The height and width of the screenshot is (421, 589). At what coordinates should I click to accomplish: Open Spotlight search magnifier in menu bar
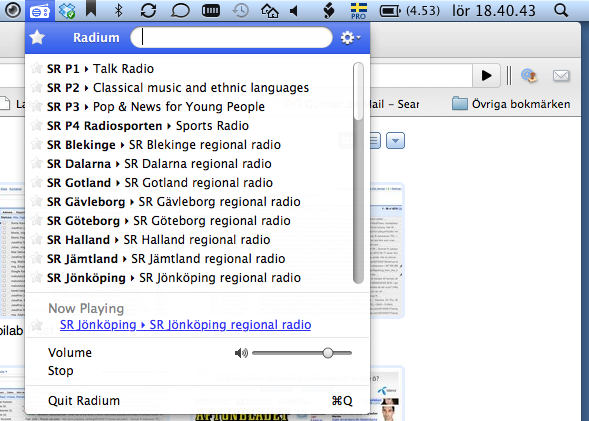pos(561,11)
